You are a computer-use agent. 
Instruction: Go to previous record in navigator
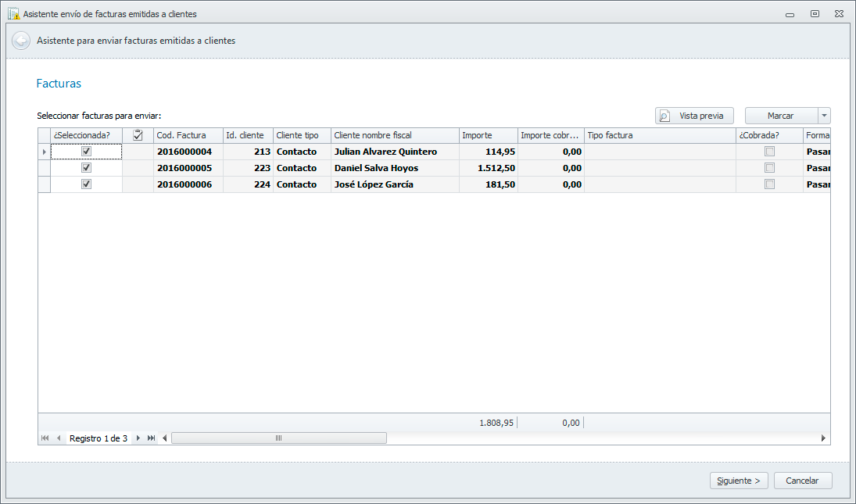(59, 438)
